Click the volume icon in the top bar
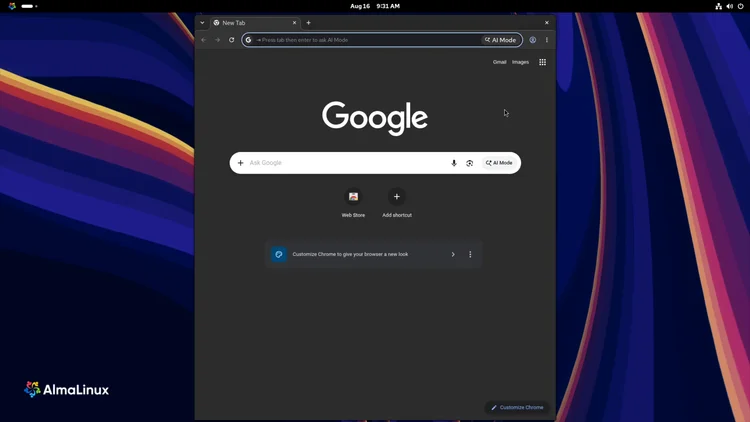The image size is (750, 422). (x=729, y=6)
